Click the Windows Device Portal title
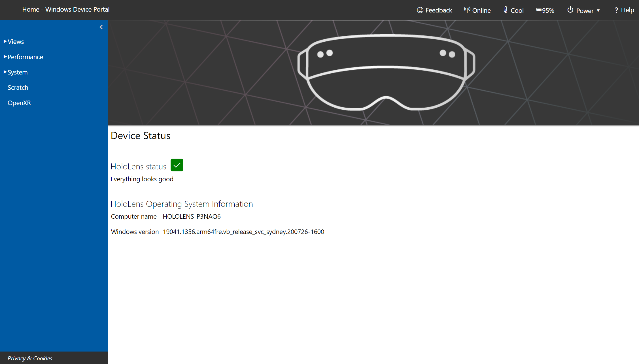Screen dimensions: 639x364 (x=66, y=10)
